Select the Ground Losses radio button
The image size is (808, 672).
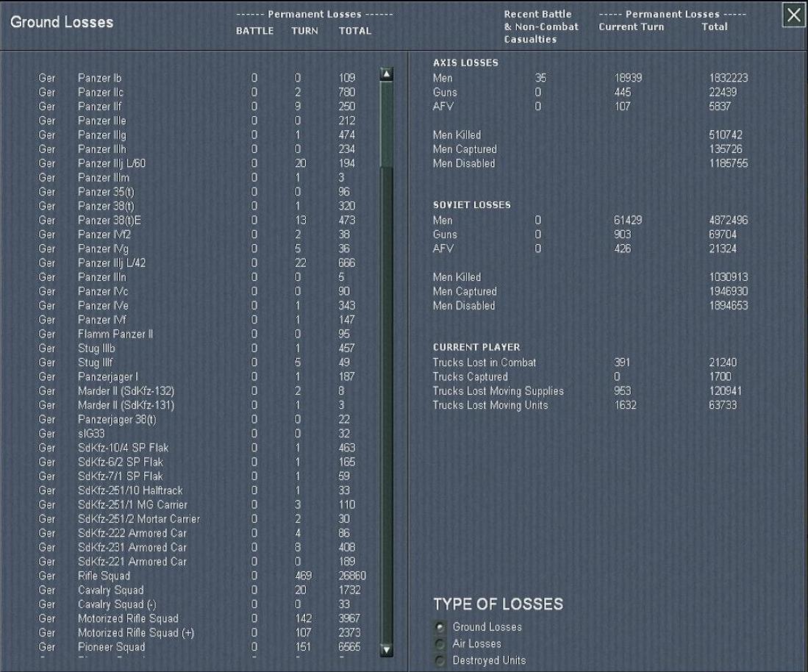440,627
